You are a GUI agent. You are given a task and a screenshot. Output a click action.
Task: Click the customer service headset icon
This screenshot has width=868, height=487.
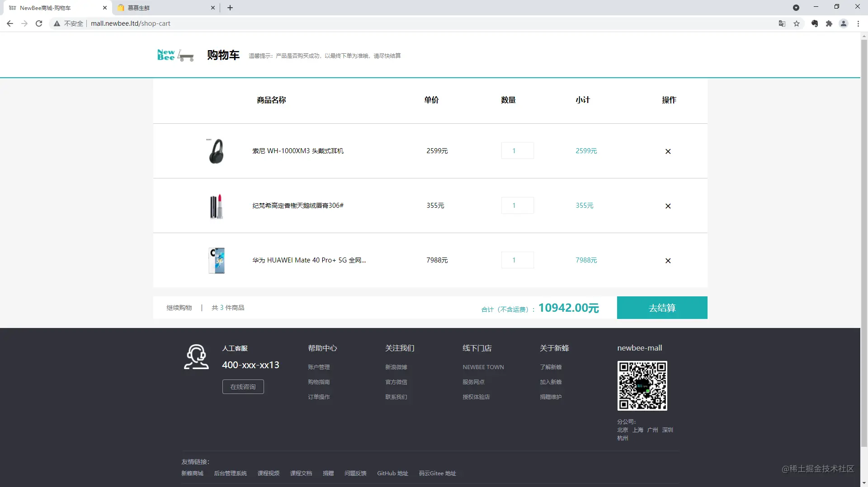196,357
